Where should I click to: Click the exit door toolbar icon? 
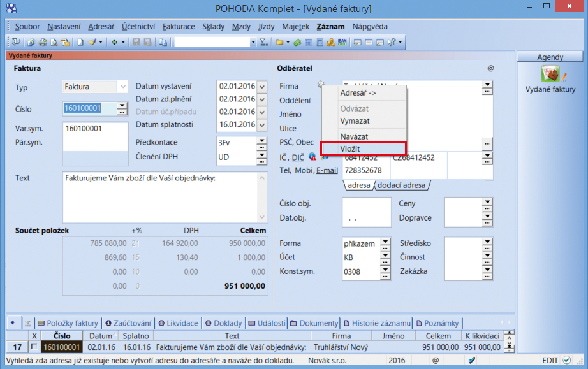click(17, 42)
